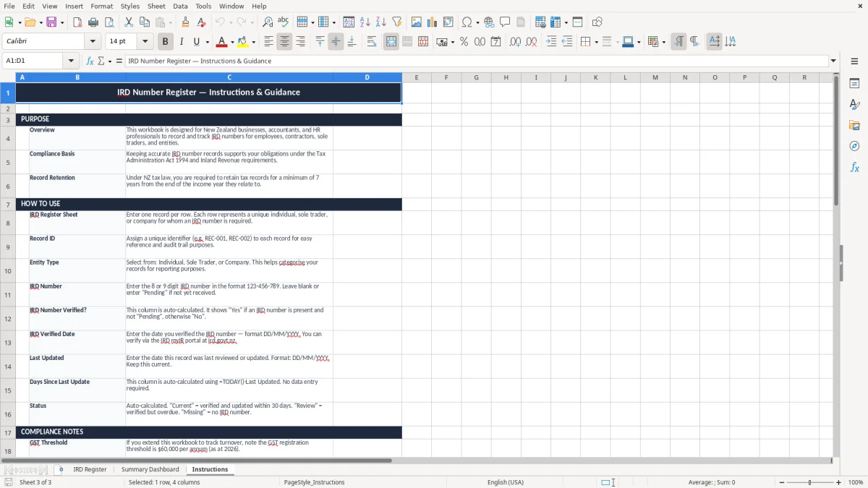Select row 7 header
The image size is (868, 488).
(x=8, y=204)
